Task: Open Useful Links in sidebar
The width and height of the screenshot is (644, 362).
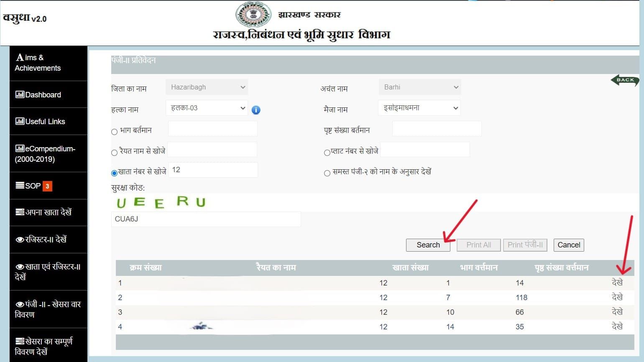Action: (49, 121)
